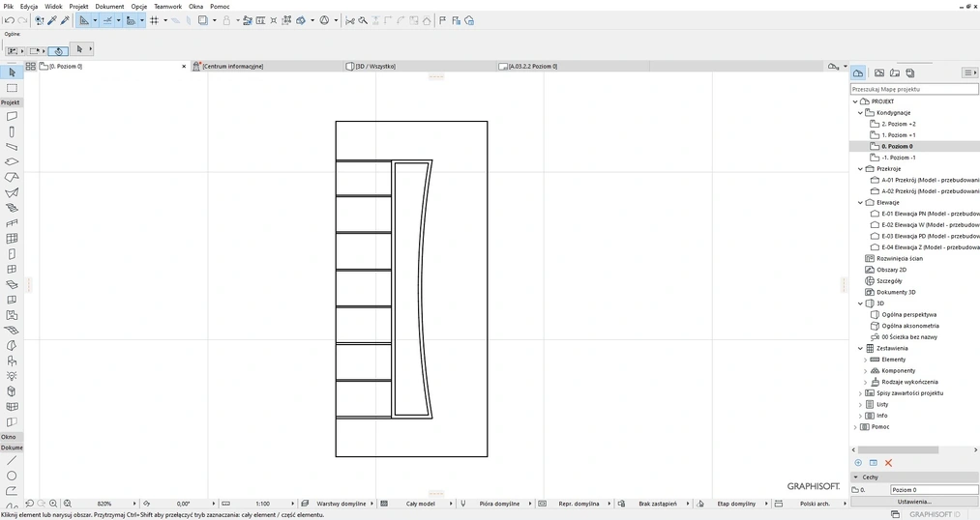Click the Pick Up Parameters eyedropper
Viewport: 980px width, 520px height.
(x=52, y=20)
